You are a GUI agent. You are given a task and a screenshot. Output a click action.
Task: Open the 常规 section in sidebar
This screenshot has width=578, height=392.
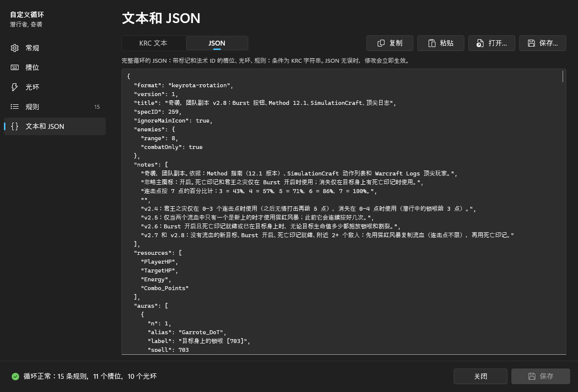click(54, 48)
